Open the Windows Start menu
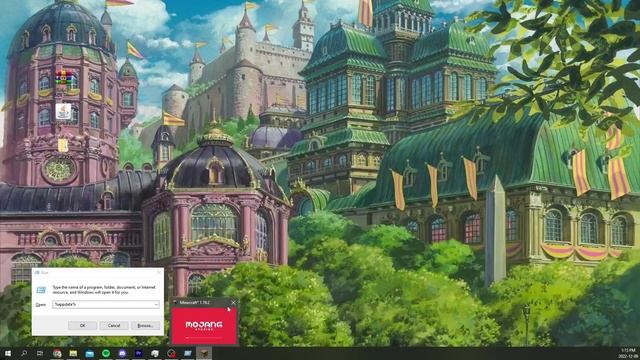Viewport: 640px width, 360px height. point(8,353)
